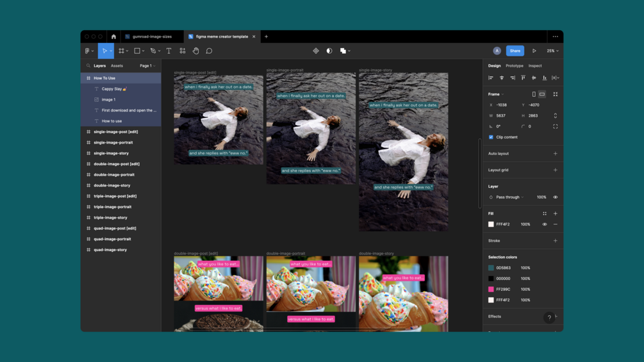This screenshot has width=644, height=362.
Task: Toggle Fill visibility eye icon
Action: point(545,224)
